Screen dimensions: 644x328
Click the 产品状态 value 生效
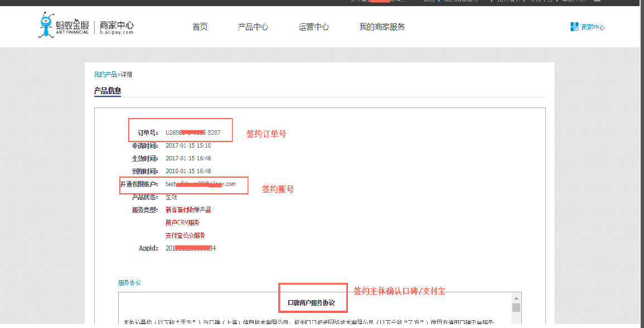pos(171,197)
